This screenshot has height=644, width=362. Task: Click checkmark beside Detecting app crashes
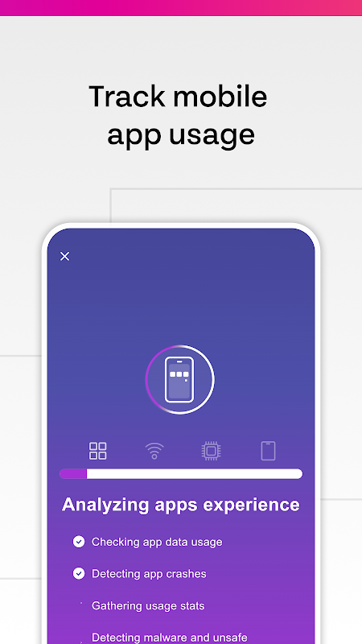pyautogui.click(x=79, y=573)
